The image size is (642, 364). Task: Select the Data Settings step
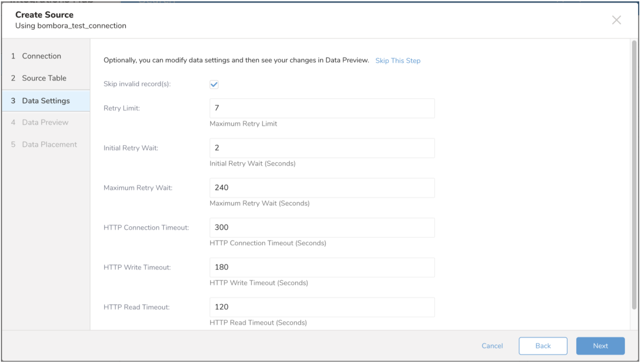click(46, 100)
